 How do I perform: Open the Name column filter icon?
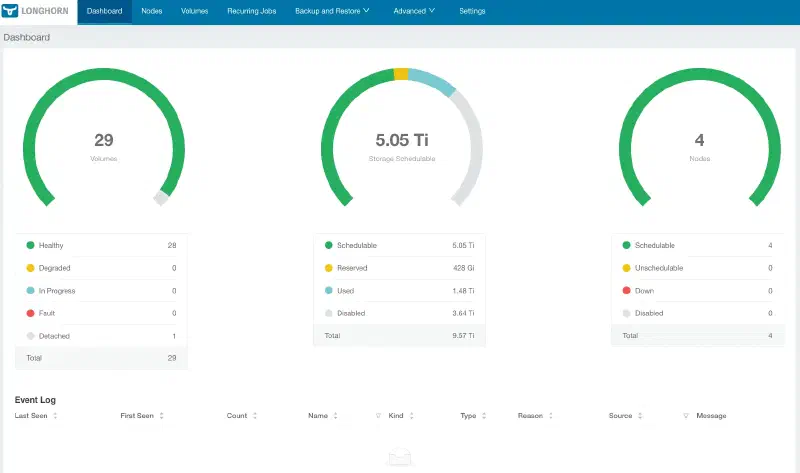pos(378,416)
